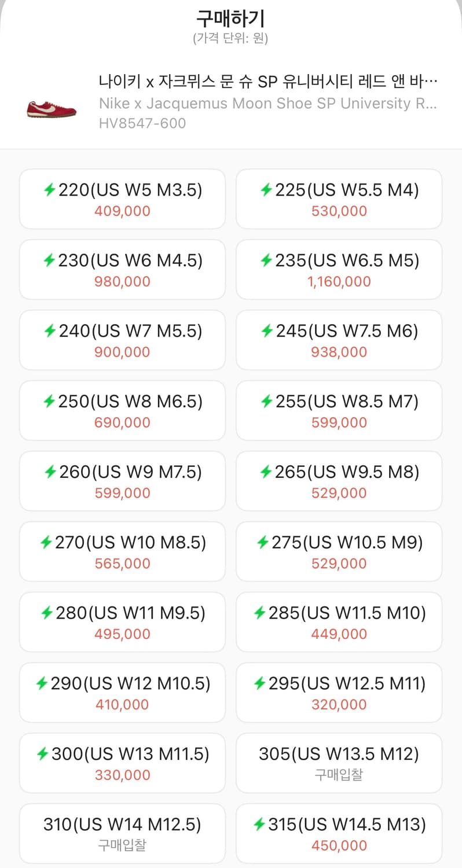Pick size 255 (US W8.5 M7)
The image size is (462, 868).
(339, 410)
